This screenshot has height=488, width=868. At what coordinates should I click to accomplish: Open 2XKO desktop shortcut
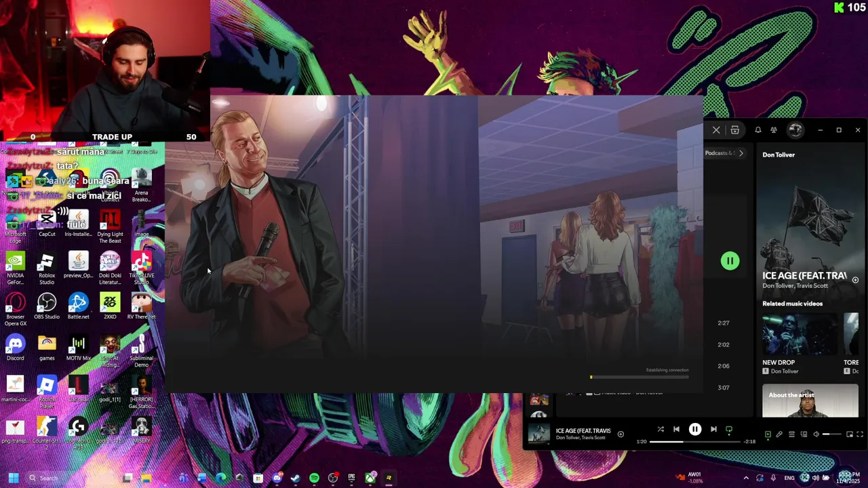point(110,306)
